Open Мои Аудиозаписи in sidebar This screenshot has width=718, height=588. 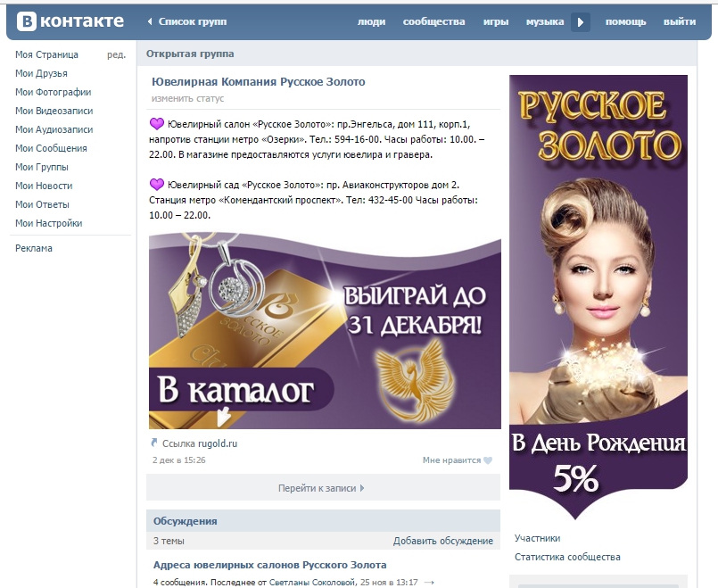point(54,129)
